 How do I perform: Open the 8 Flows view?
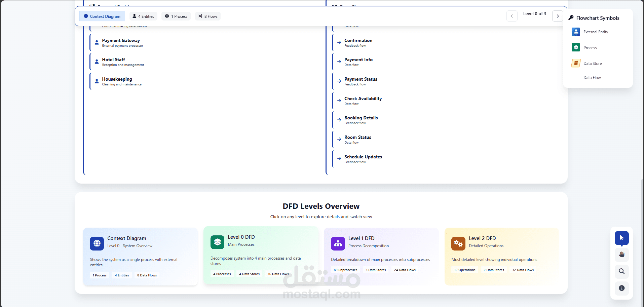coord(207,16)
